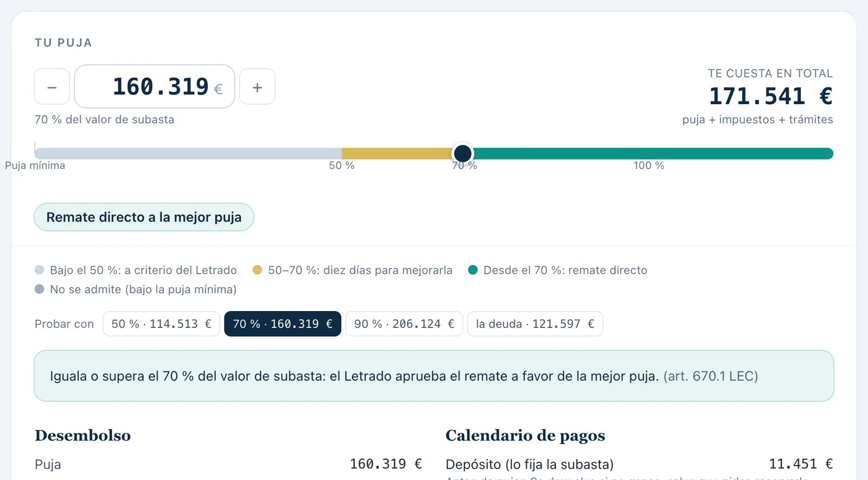This screenshot has height=480, width=868.
Task: Click 'No se admite (bajo la puja mínima)' text
Action: click(143, 289)
